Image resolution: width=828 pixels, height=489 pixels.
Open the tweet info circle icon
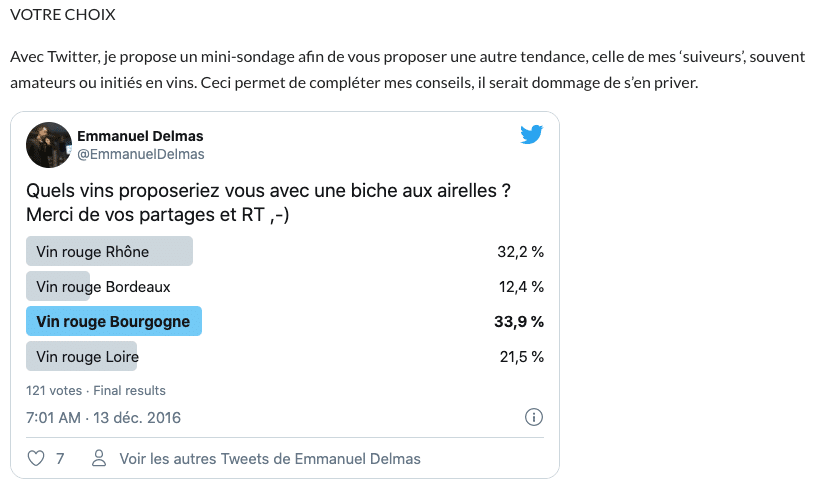(534, 417)
